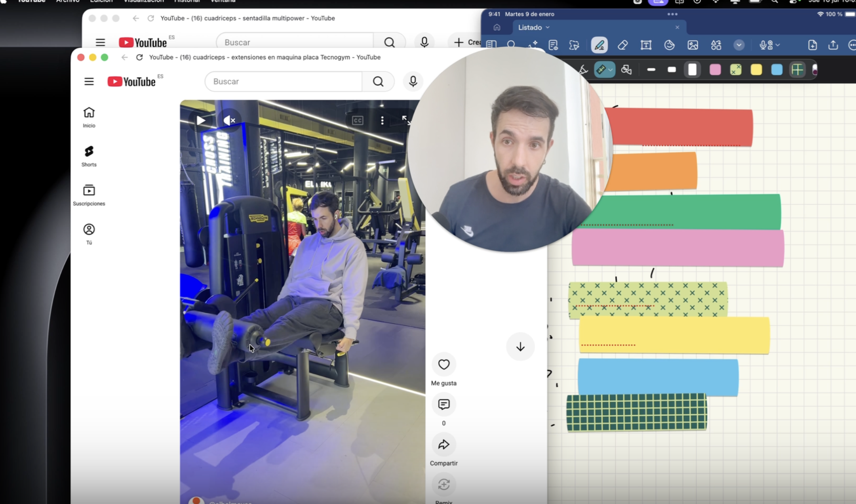Expand the Listado tab dropdown chevron
This screenshot has width=856, height=504.
(548, 27)
